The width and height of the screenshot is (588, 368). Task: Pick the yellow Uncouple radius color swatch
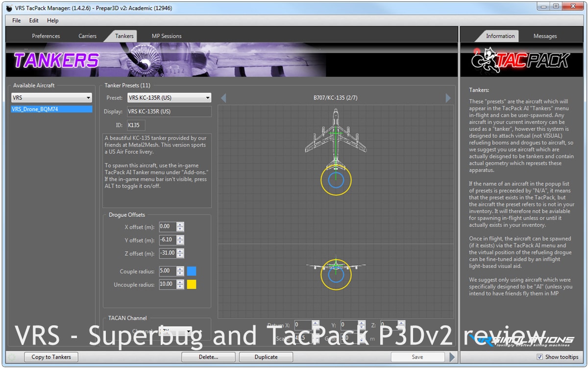(x=192, y=285)
